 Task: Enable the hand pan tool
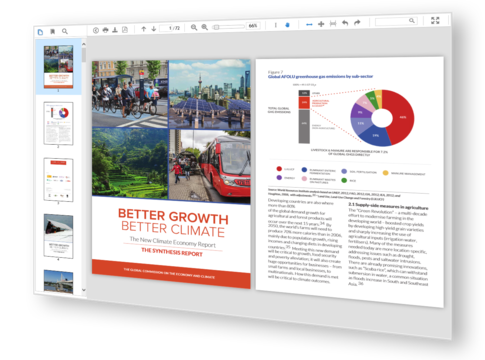pyautogui.click(x=287, y=25)
